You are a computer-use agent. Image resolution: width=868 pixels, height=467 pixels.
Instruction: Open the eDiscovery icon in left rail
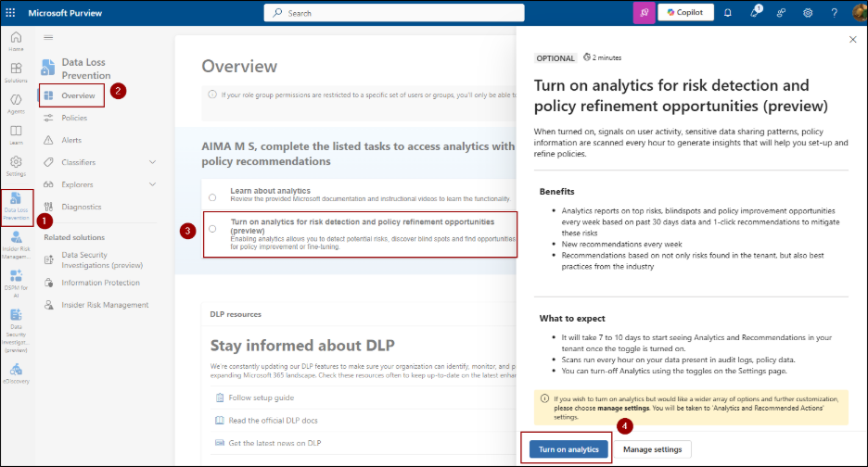16,371
